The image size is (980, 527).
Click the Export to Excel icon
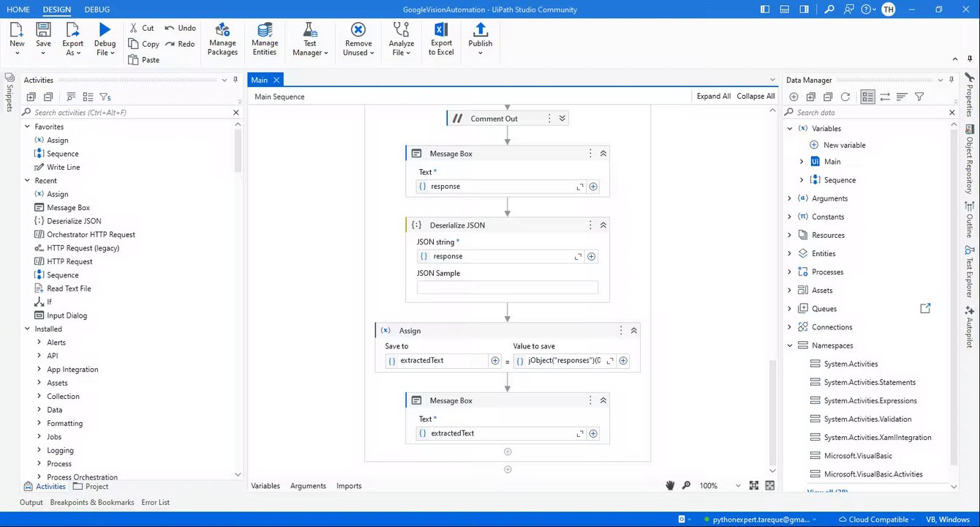(x=441, y=29)
